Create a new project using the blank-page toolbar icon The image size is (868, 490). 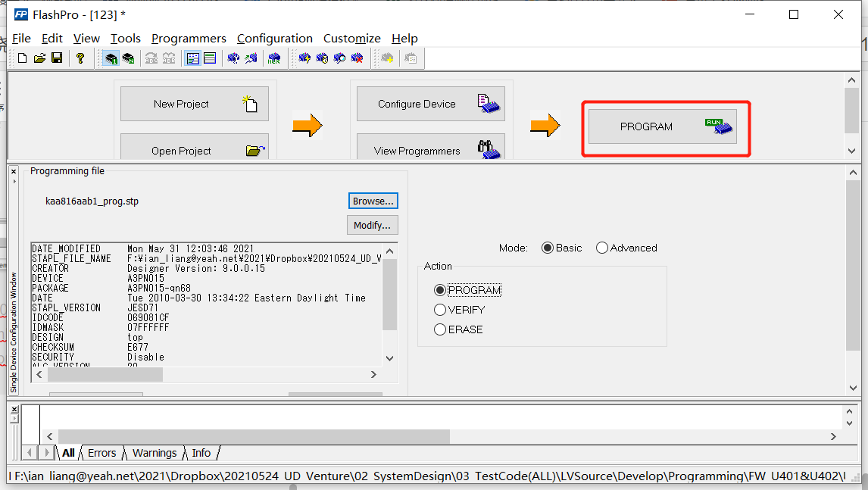click(21, 58)
